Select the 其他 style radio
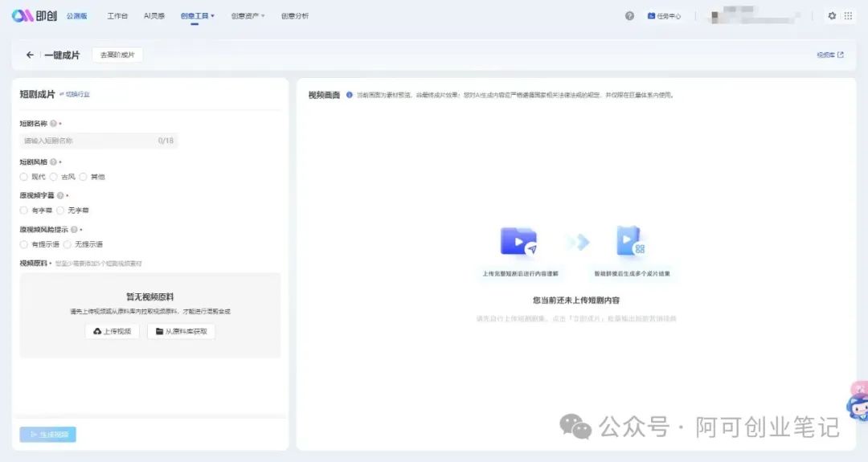This screenshot has height=462, width=868. click(83, 177)
